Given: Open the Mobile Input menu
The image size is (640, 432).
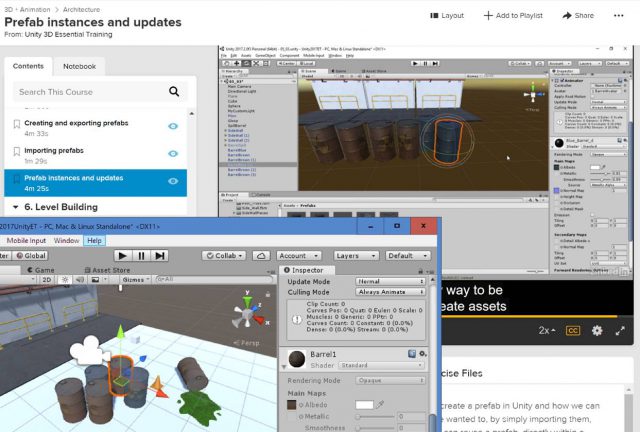Looking at the screenshot, I should 26,240.
